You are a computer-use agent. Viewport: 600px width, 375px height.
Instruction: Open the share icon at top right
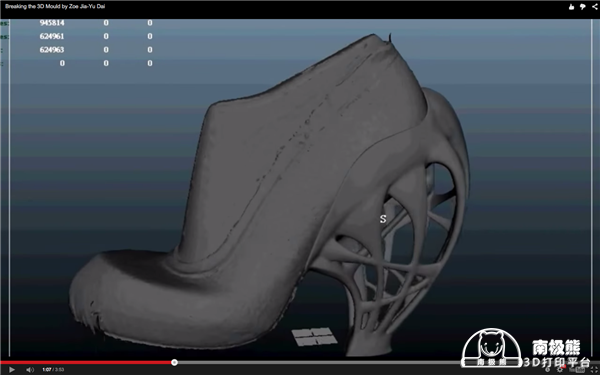pos(594,7)
